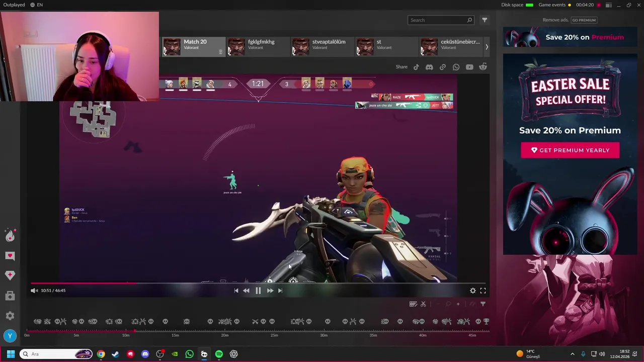Open the filter funnel next to search
This screenshot has width=644, height=362.
(485, 20)
